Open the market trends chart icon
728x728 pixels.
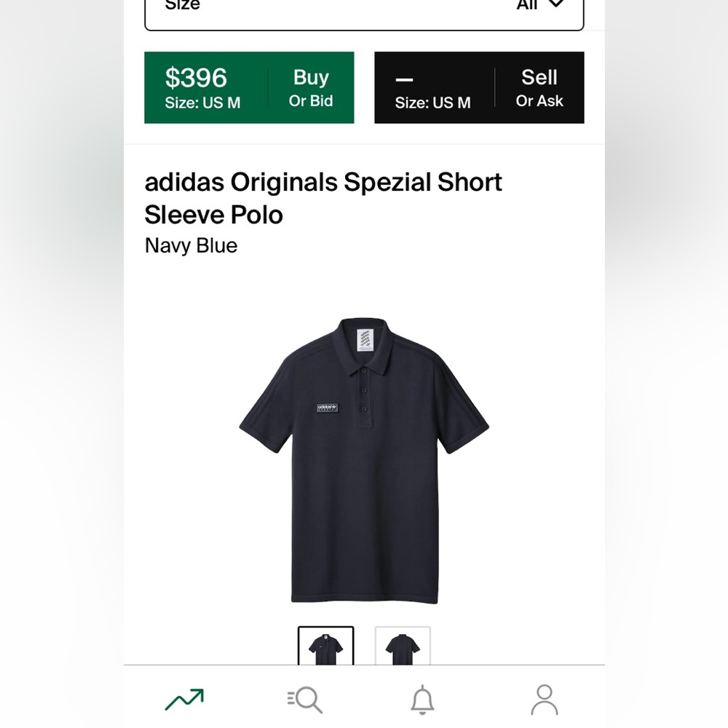coord(183,697)
